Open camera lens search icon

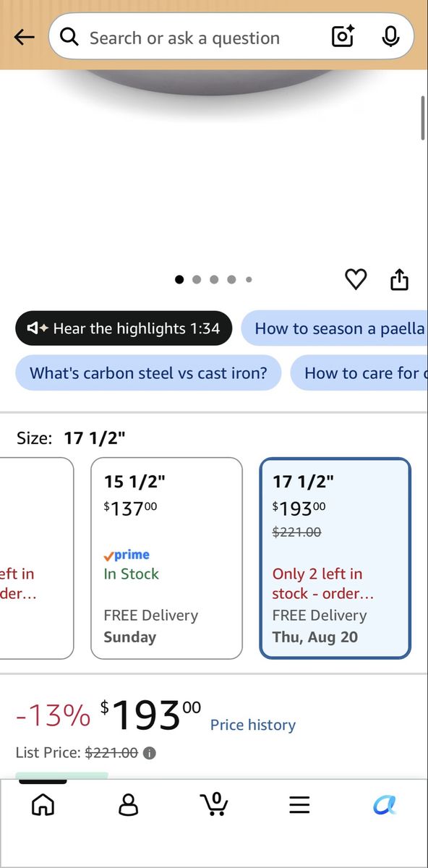(x=343, y=37)
